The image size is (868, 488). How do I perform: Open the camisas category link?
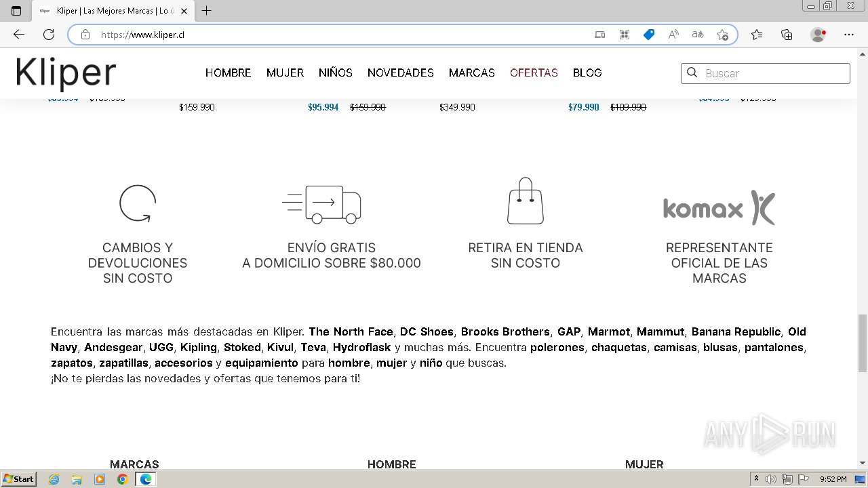click(675, 347)
